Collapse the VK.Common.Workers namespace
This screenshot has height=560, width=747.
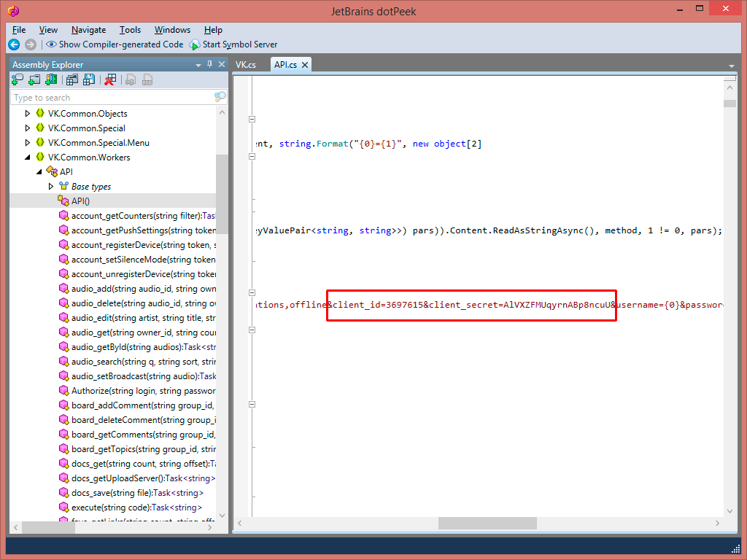[27, 157]
